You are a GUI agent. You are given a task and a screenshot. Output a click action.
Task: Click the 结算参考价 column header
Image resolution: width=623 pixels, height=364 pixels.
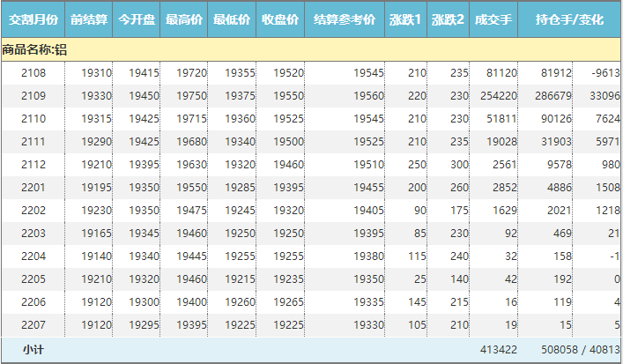coord(345,19)
